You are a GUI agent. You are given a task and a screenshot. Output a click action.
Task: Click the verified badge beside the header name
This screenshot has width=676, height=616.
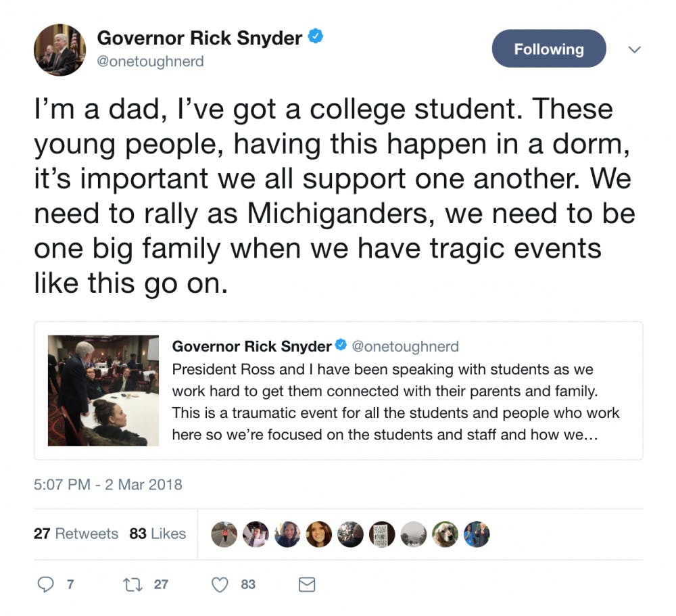(x=316, y=37)
